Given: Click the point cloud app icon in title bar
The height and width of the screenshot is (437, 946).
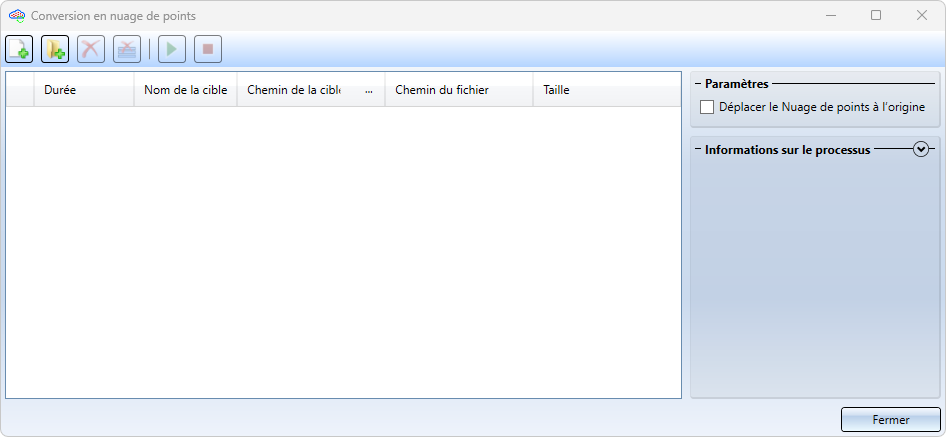Looking at the screenshot, I should pyautogui.click(x=16, y=16).
